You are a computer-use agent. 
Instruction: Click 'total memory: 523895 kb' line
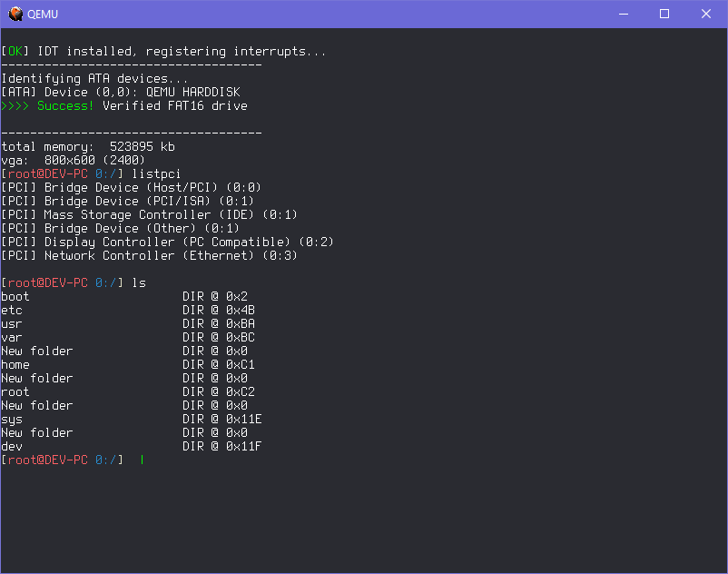point(88,147)
